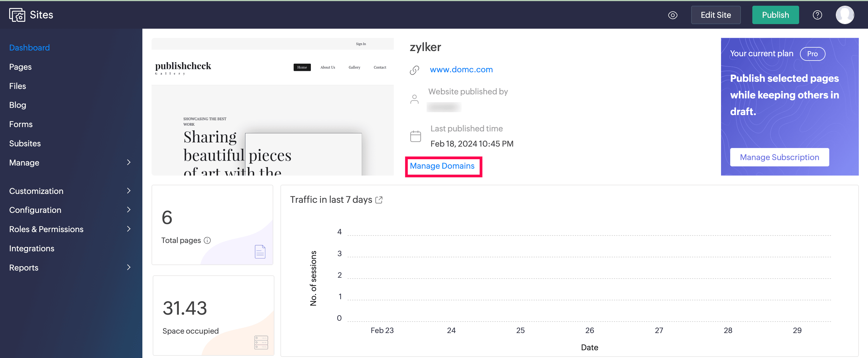Click the Manage Domains link

coord(442,166)
